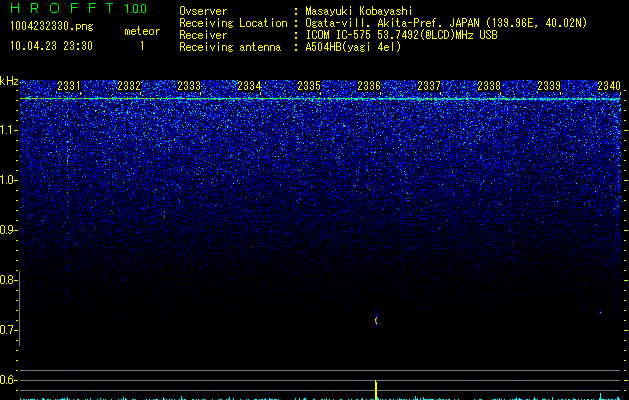Select the filename 1004232330.png
The image size is (629, 400).
[52, 27]
